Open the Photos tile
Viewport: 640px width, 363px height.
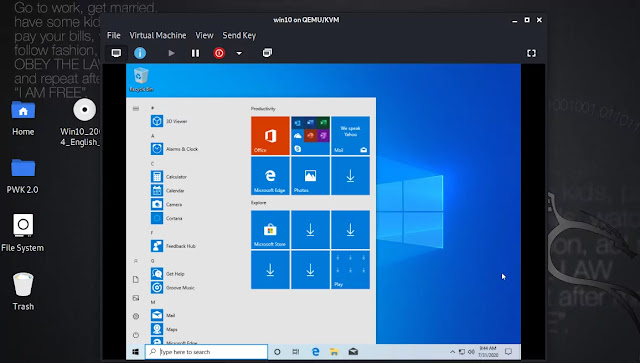[x=310, y=176]
